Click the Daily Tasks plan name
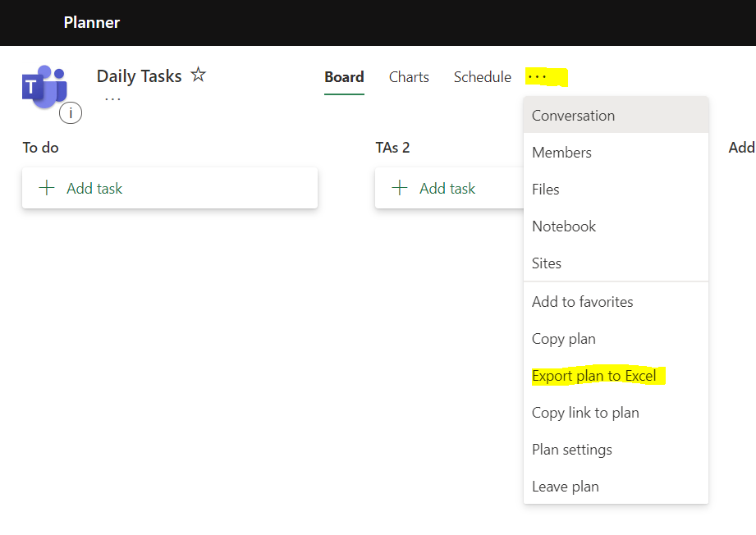Screen dimensions: 756x535 pos(139,76)
